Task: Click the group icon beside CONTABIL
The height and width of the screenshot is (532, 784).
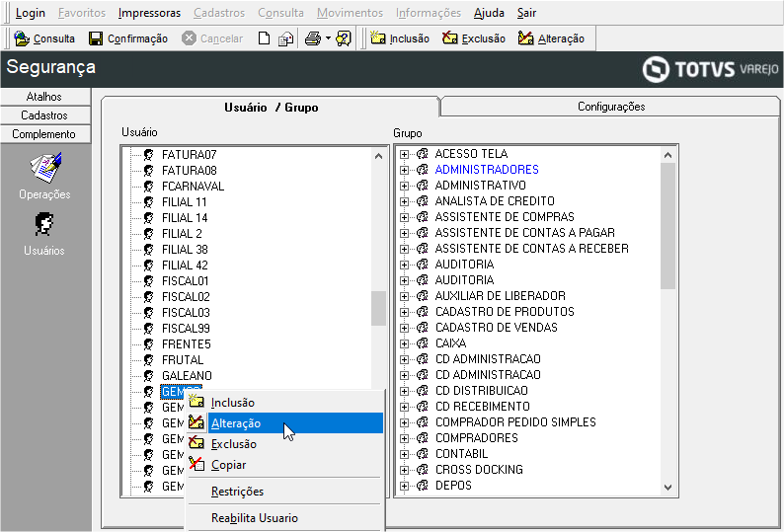Action: point(423,454)
